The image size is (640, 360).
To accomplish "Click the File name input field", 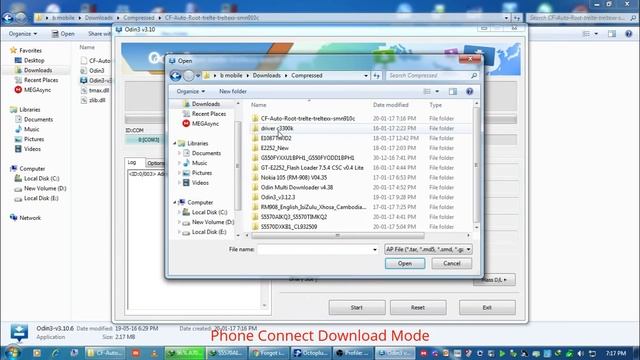I will point(314,249).
